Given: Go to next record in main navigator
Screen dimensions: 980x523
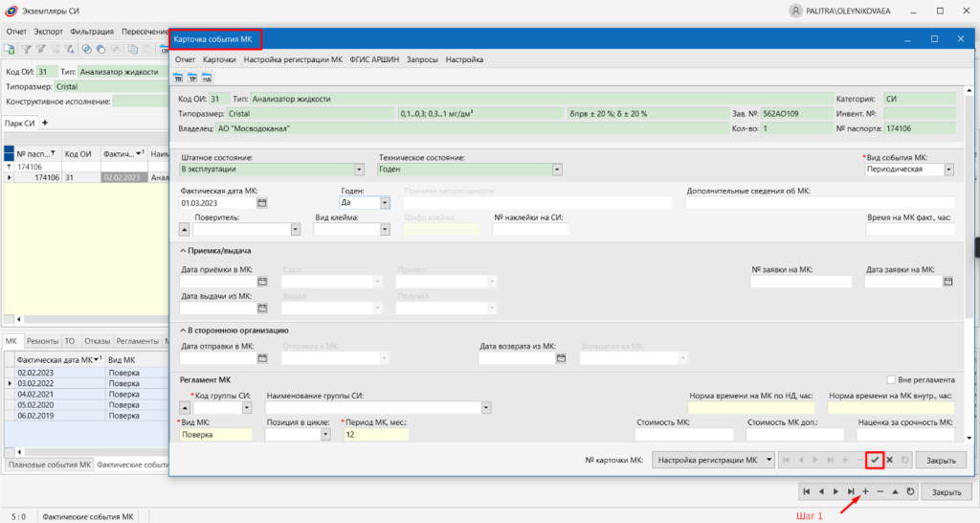Looking at the screenshot, I should [x=835, y=491].
